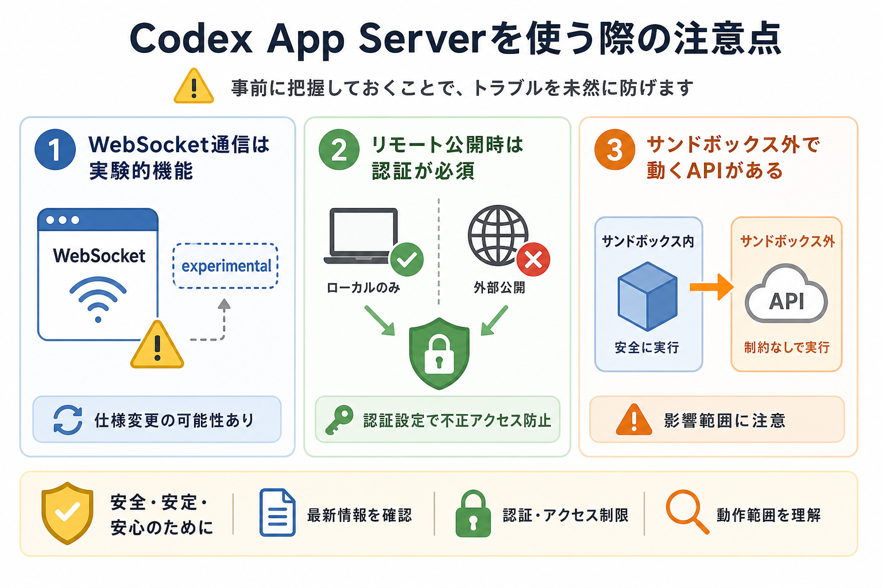Viewport: 882px width, 588px height.
Task: Click the orange warning triangle by 影響範囲に注意
Action: [634, 419]
